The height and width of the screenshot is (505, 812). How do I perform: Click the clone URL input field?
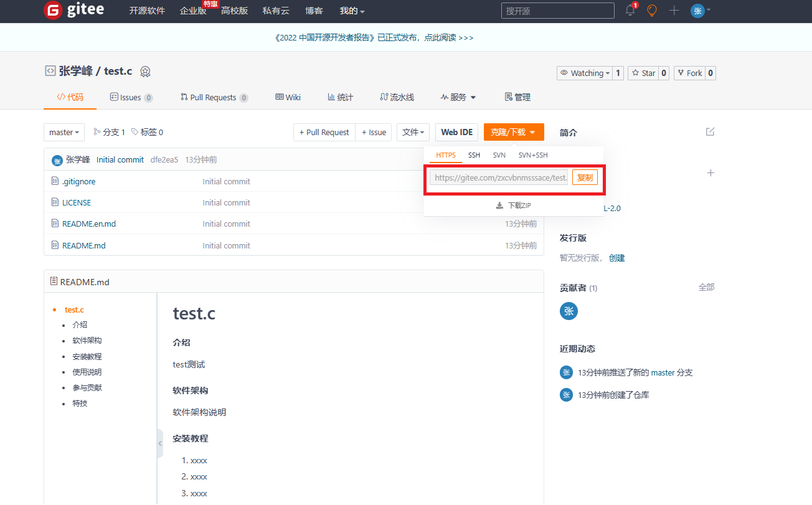[499, 177]
